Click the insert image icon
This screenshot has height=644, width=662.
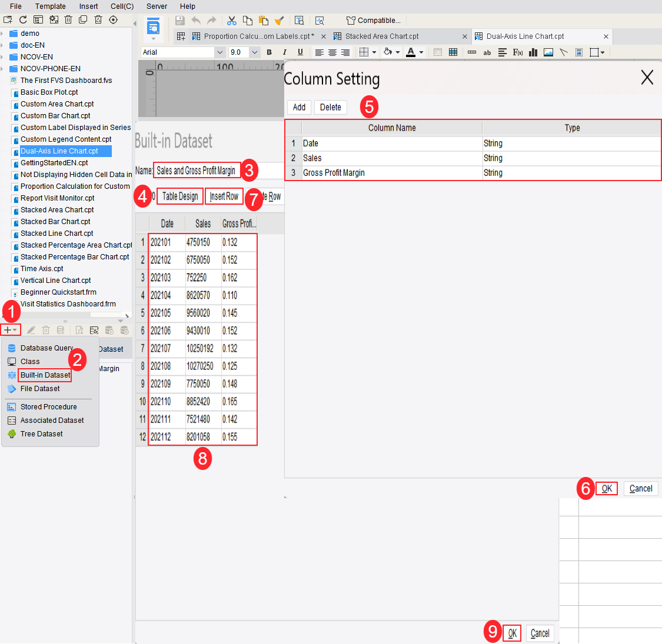pyautogui.click(x=548, y=52)
